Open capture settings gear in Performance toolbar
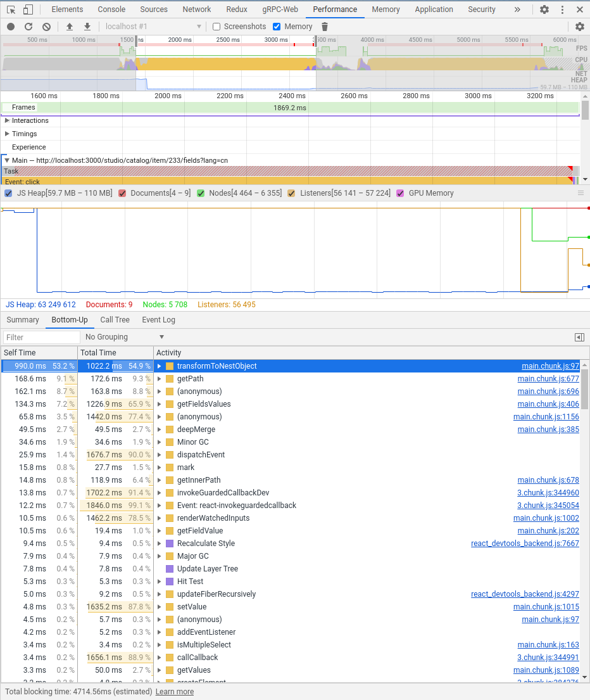 580,27
